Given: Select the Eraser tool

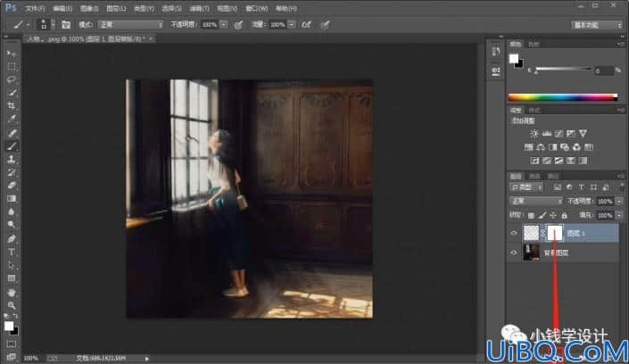Looking at the screenshot, I should [12, 186].
